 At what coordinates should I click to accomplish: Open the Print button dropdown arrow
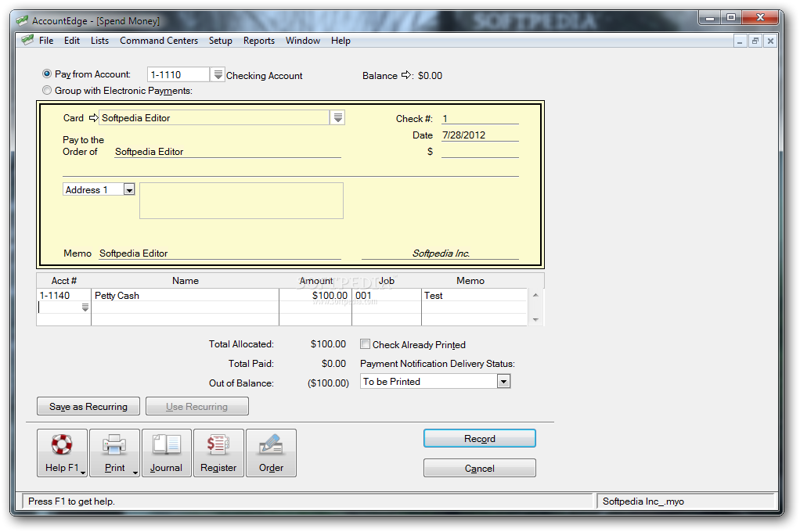pos(135,473)
